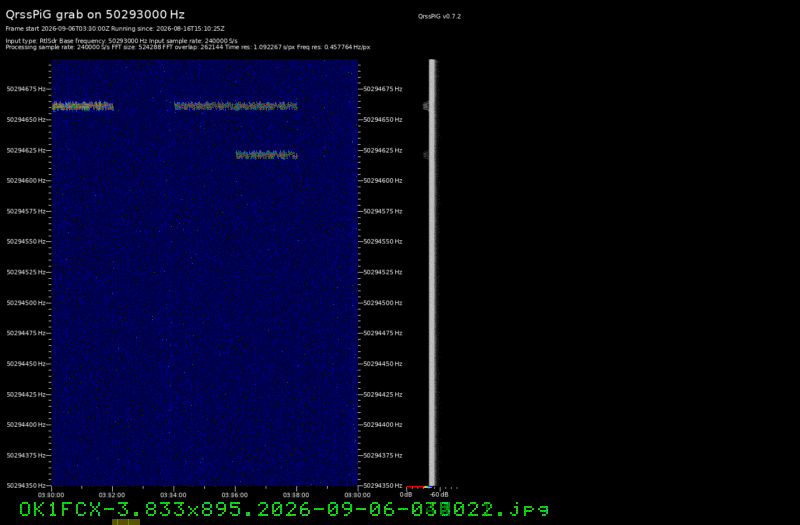
Task: Click the 0 dB scale label
Action: [x=406, y=494]
